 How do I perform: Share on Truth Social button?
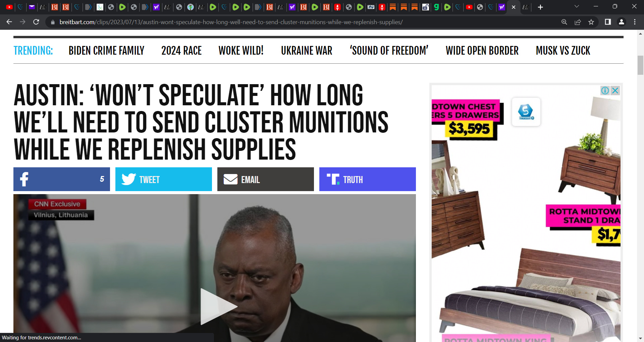click(x=368, y=179)
